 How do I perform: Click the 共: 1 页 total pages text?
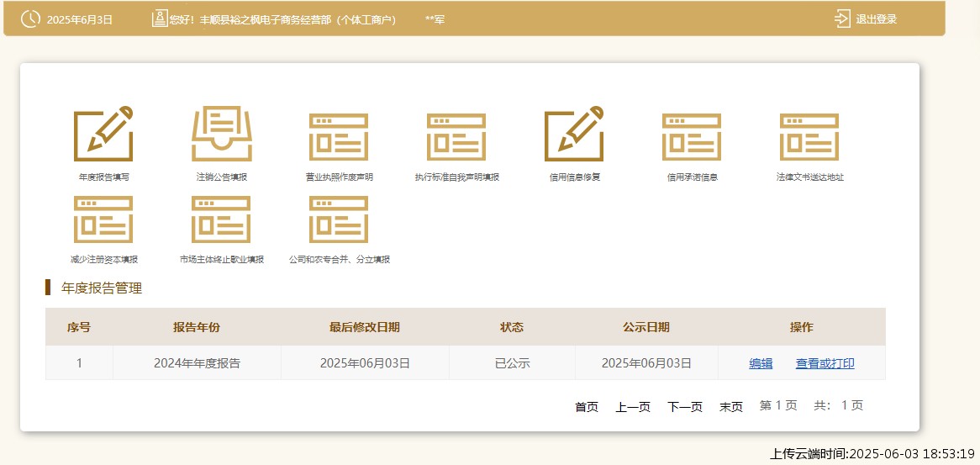click(x=838, y=405)
